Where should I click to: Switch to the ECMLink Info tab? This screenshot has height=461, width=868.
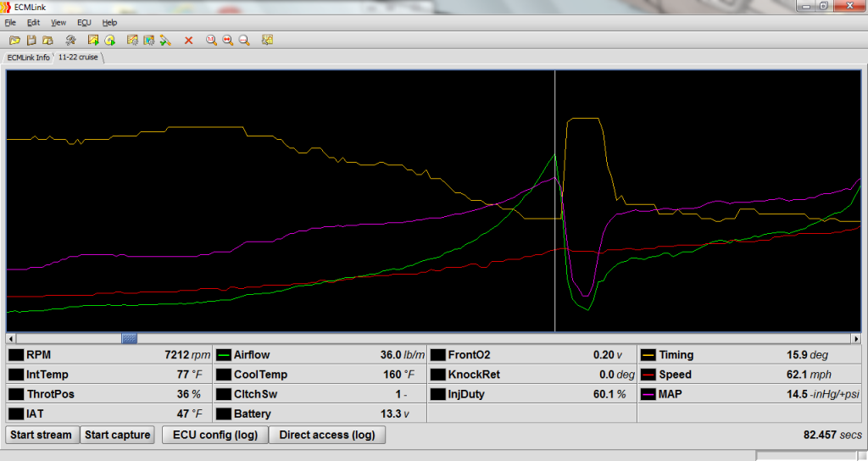28,58
